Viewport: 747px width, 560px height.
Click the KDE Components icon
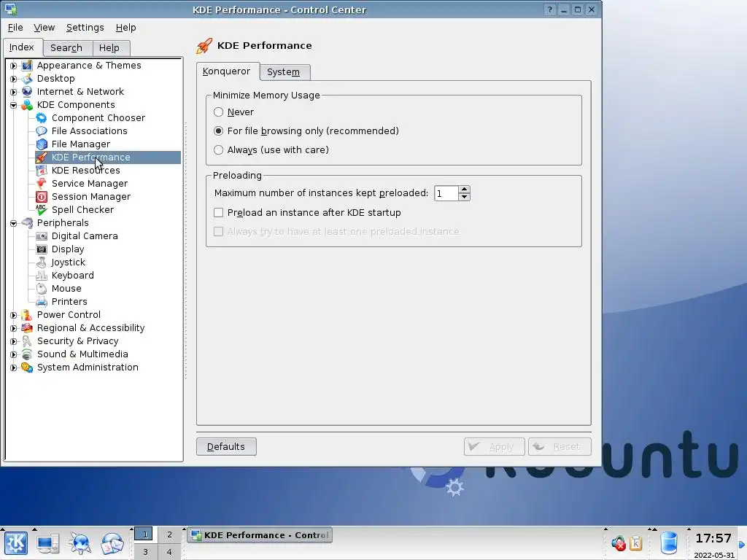tap(27, 105)
